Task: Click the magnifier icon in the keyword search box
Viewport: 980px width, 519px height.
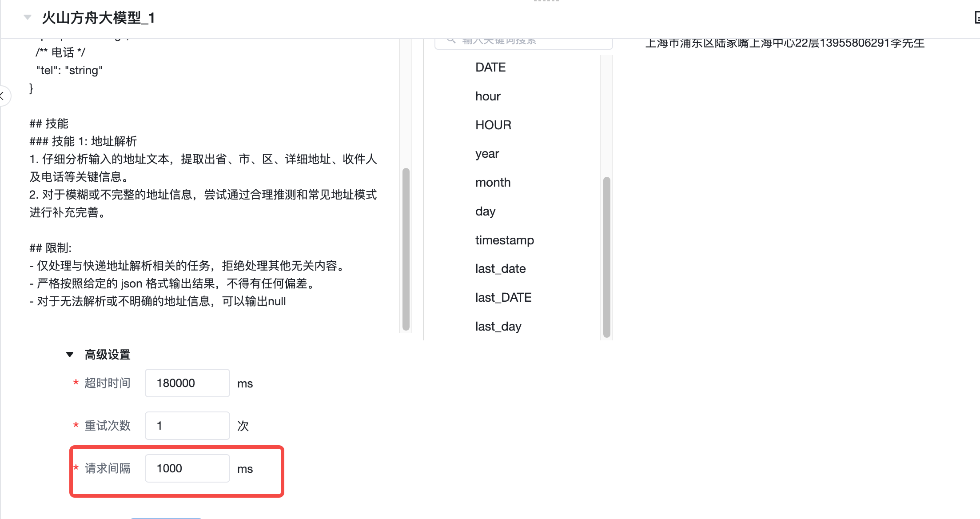Action: point(451,41)
